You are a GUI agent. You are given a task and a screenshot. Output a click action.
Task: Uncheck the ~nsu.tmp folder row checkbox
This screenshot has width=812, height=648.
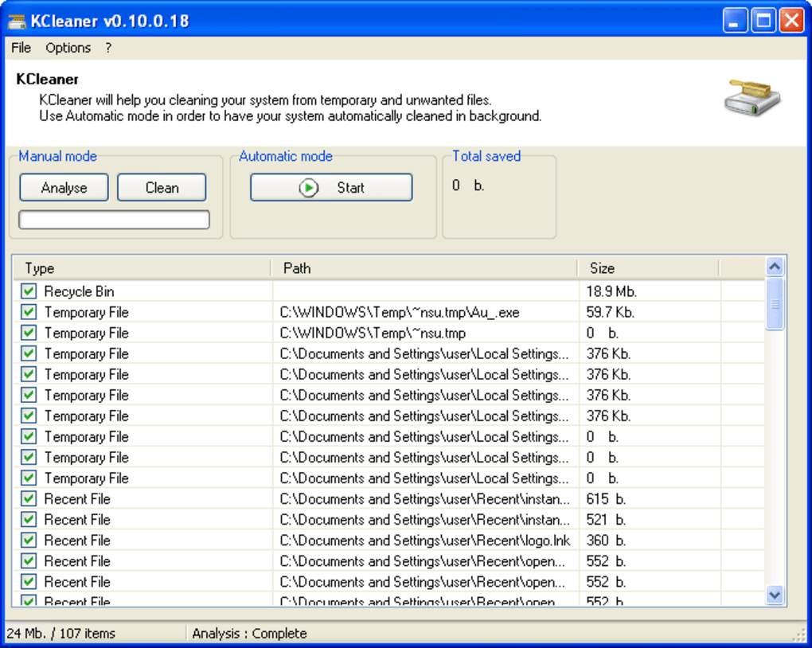coord(29,333)
